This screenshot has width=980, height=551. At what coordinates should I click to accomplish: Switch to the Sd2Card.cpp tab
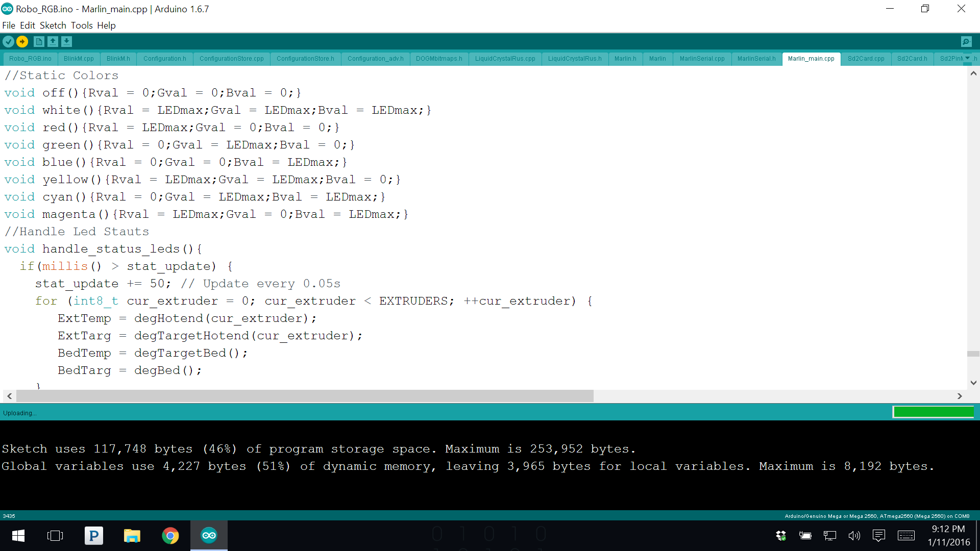click(x=866, y=59)
